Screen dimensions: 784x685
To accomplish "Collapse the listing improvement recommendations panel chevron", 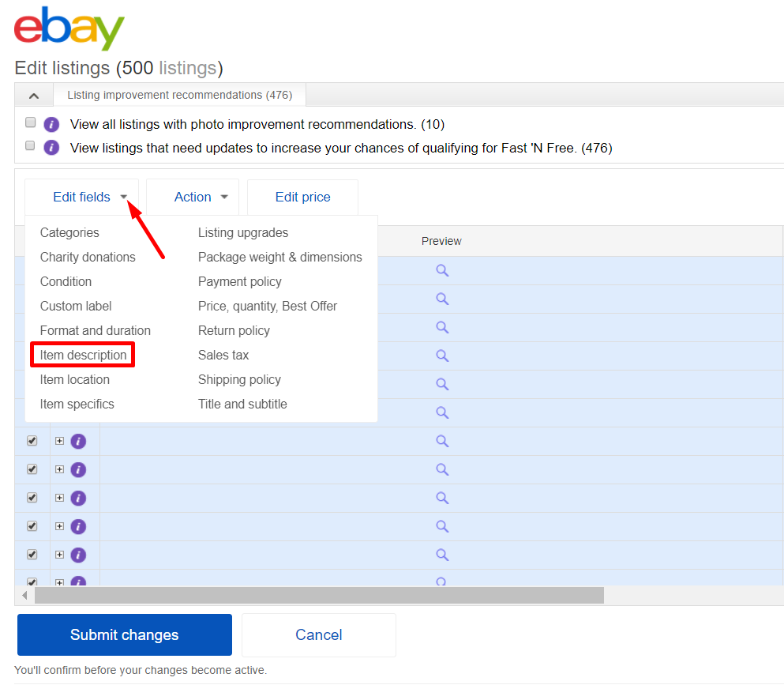I will (34, 95).
